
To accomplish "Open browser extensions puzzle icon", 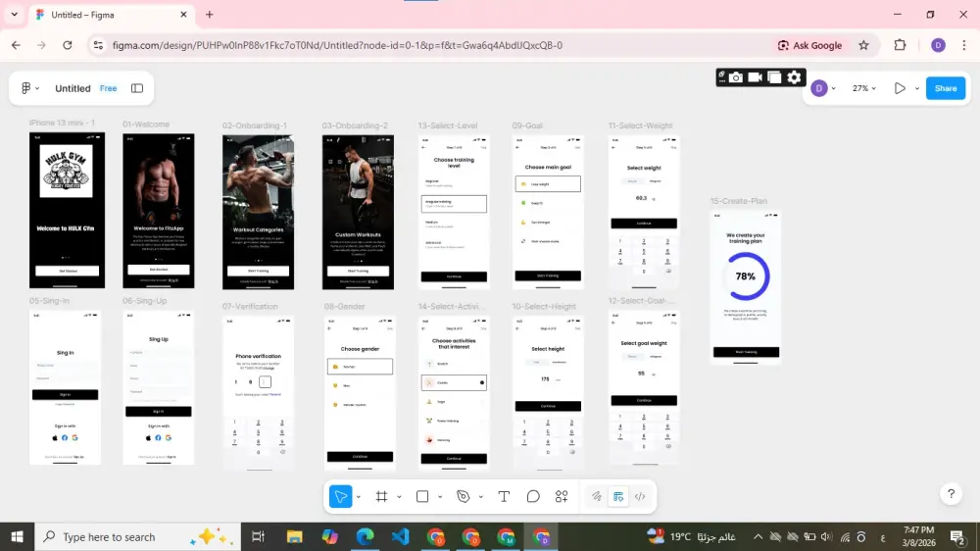I will 900,45.
